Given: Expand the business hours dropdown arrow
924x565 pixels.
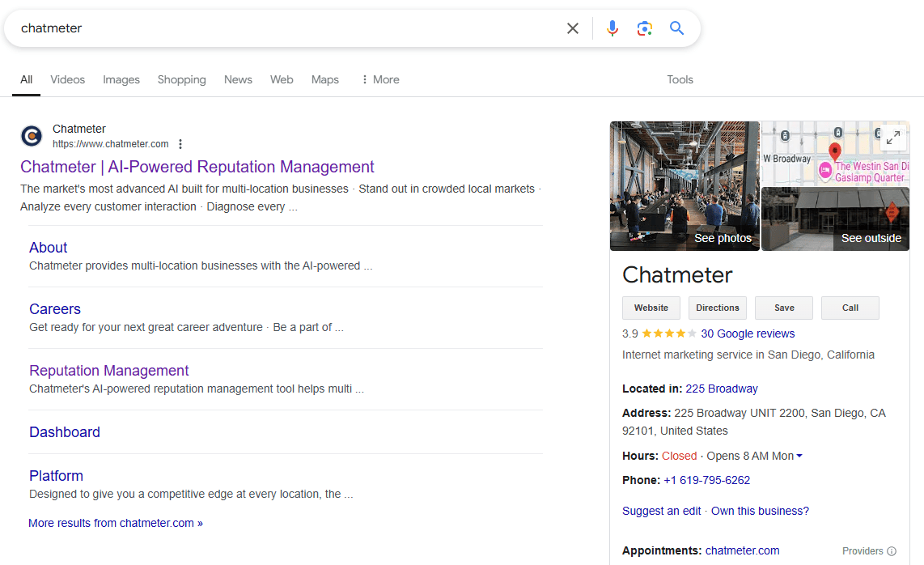Looking at the screenshot, I should [x=799, y=456].
